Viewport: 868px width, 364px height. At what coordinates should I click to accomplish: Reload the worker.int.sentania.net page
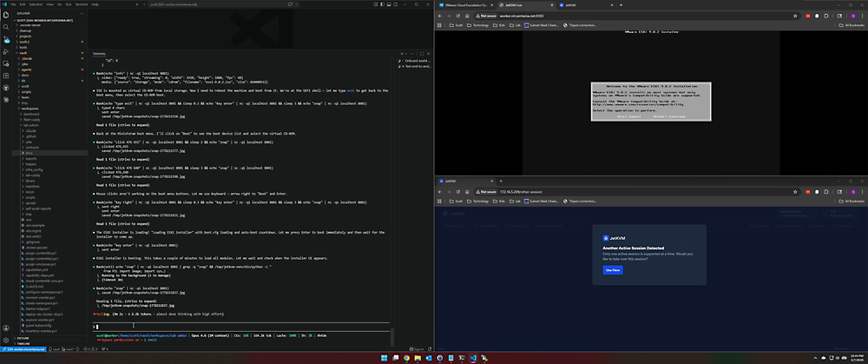(x=457, y=16)
